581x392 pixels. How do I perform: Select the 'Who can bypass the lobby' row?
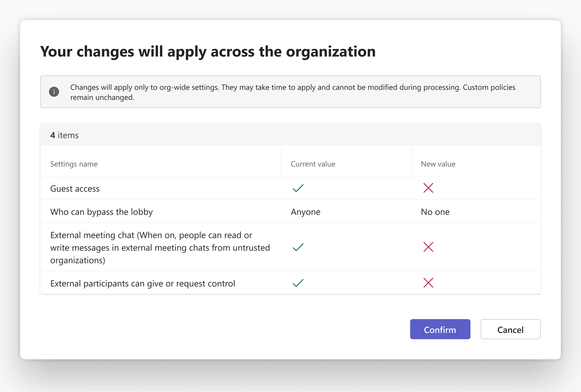290,211
